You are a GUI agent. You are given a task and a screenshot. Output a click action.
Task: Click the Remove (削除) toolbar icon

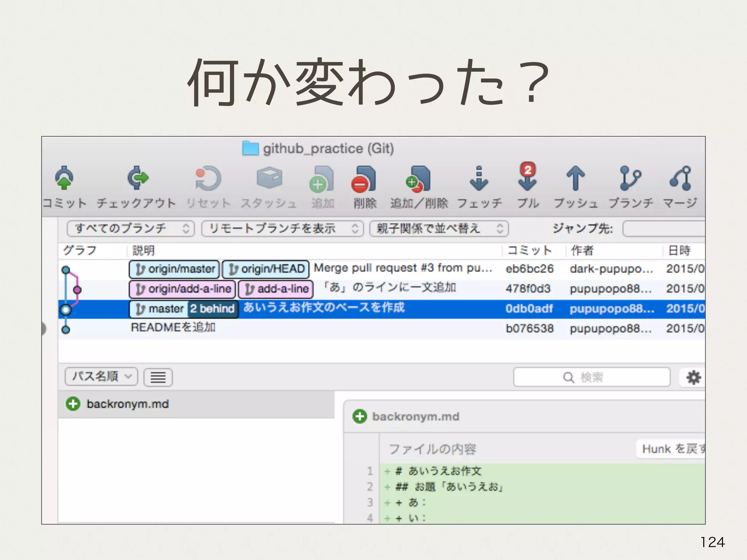pyautogui.click(x=364, y=179)
